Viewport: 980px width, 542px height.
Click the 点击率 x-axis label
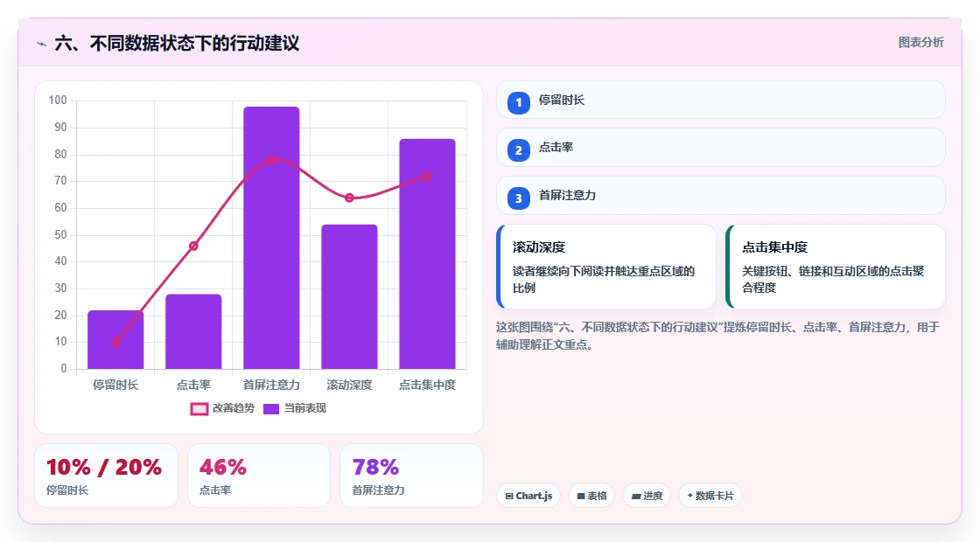point(193,386)
